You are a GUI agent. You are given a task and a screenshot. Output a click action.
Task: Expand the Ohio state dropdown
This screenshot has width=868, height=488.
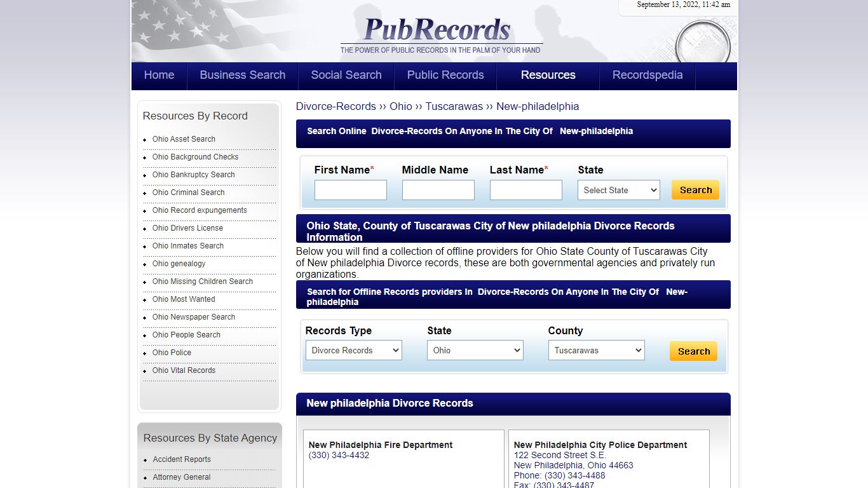475,350
